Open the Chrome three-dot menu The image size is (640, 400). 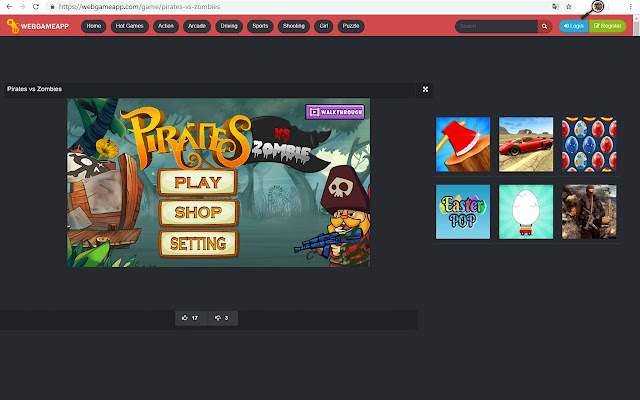pos(631,7)
